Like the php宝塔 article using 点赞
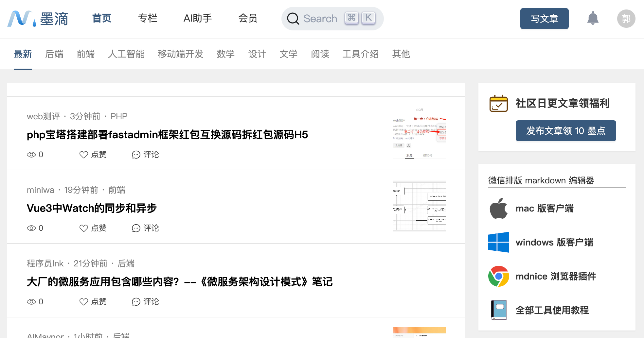The width and height of the screenshot is (644, 338). (93, 155)
